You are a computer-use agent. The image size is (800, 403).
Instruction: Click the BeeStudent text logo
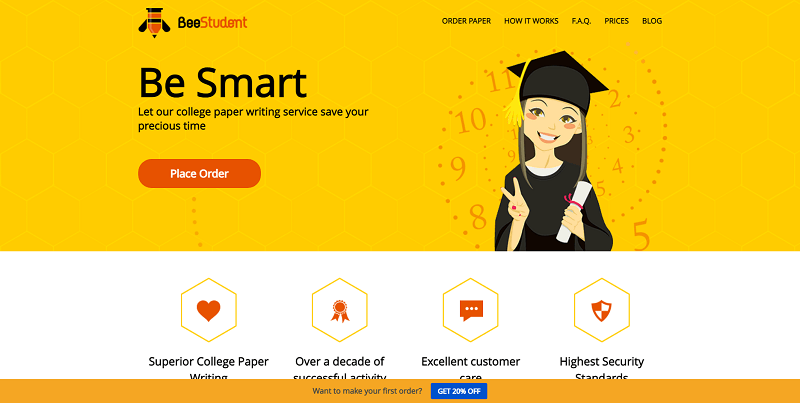(212, 22)
